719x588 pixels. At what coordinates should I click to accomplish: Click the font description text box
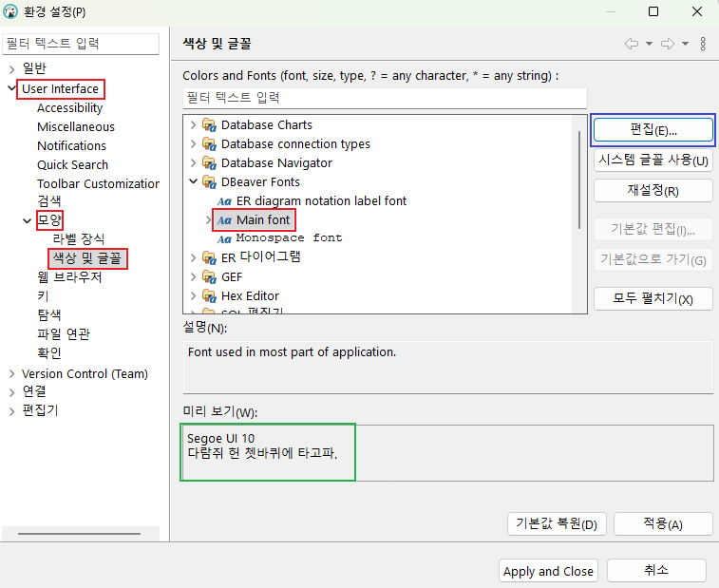tap(448, 367)
